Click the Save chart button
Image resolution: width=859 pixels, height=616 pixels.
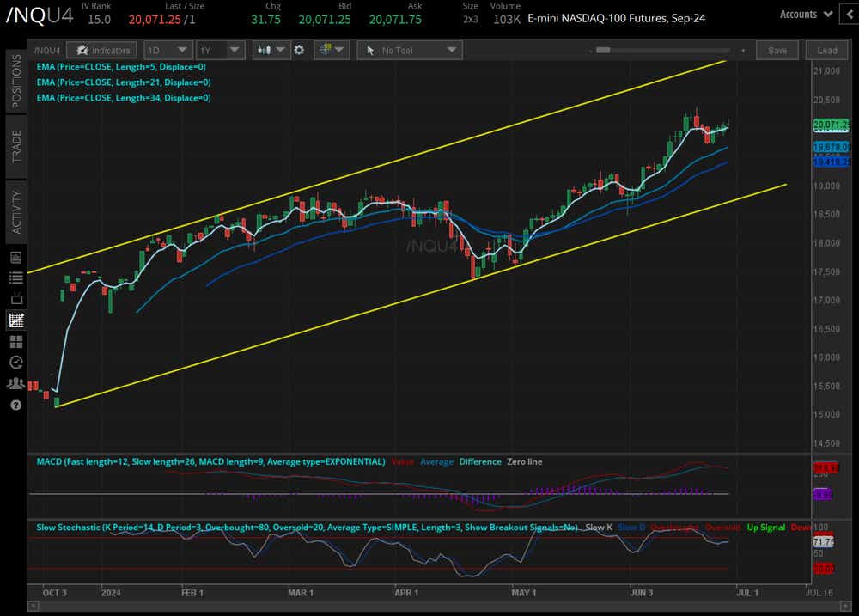[777, 51]
